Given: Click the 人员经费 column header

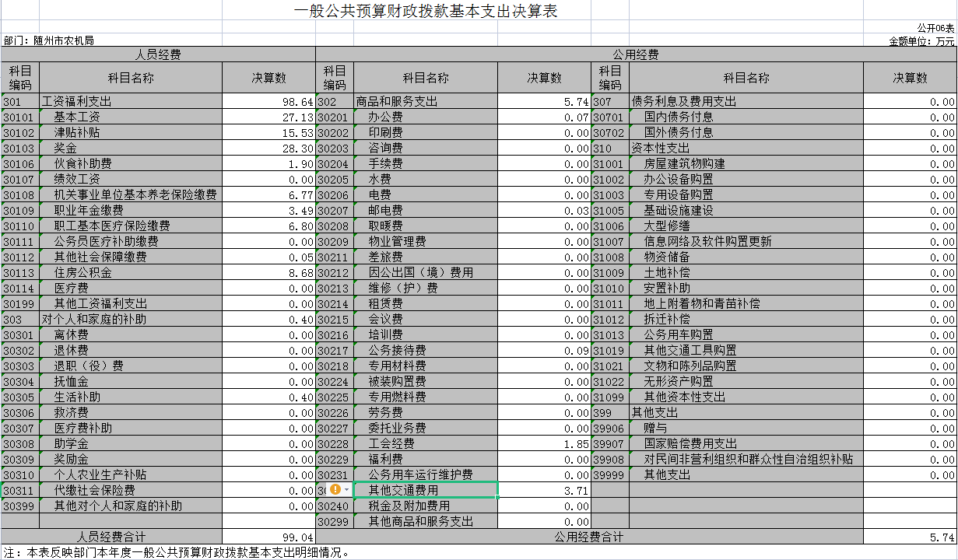Looking at the screenshot, I should point(160,55).
